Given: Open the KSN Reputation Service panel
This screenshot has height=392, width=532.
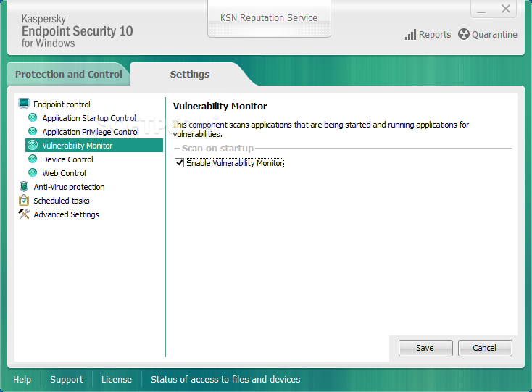Looking at the screenshot, I should pos(269,19).
